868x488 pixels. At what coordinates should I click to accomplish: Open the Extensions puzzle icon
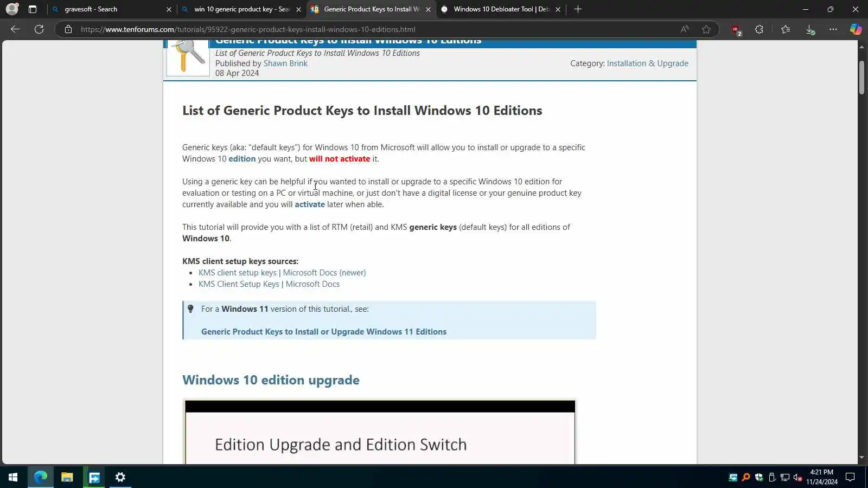(x=759, y=29)
